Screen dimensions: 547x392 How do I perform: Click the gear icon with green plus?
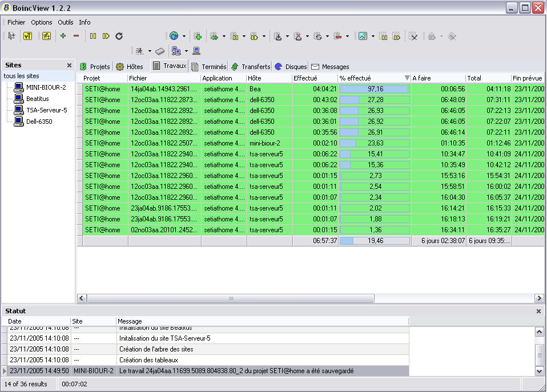click(198, 37)
